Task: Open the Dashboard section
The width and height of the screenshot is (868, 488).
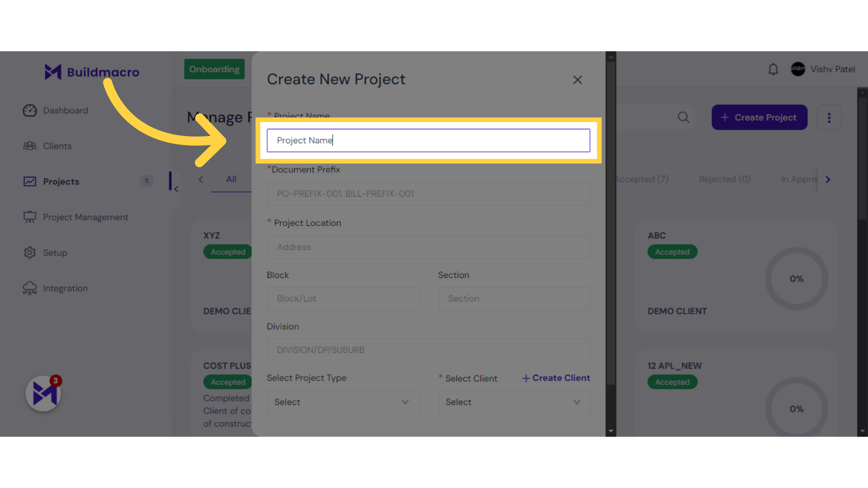Action: point(64,110)
